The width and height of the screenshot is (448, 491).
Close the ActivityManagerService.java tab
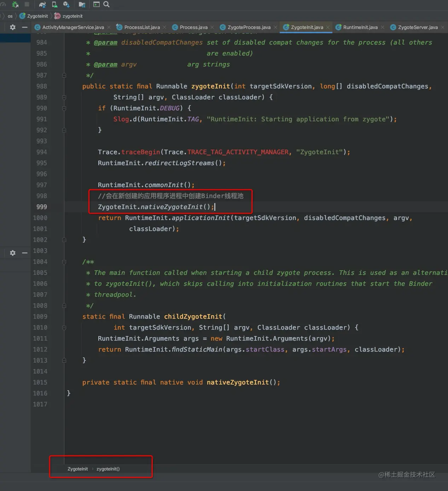pos(109,27)
